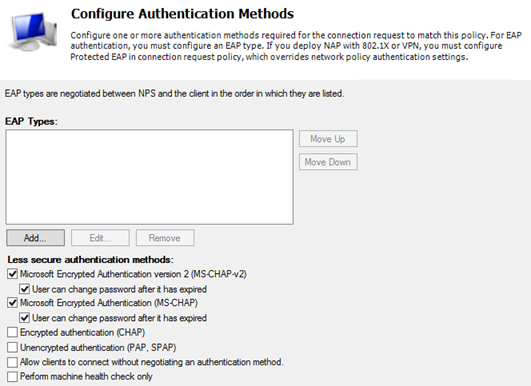
Task: Uncheck the MS-CHAP-v2 authentication checkbox
Action: [13, 274]
